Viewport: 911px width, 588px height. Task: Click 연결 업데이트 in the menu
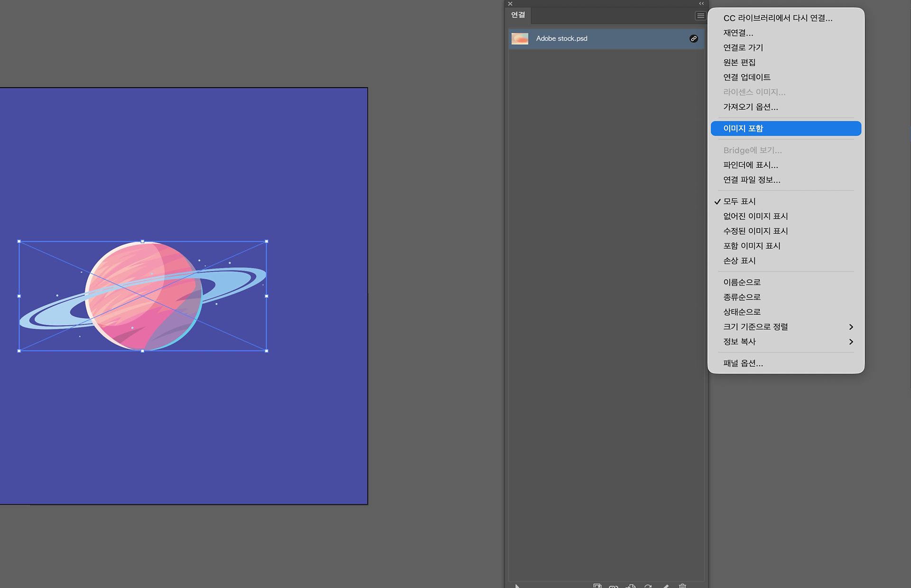tap(786, 77)
